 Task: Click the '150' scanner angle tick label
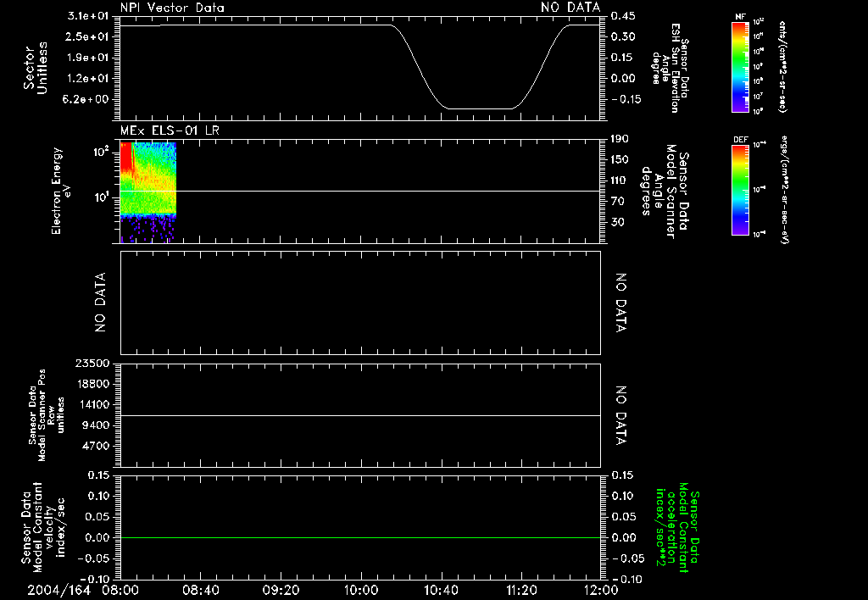click(x=620, y=159)
